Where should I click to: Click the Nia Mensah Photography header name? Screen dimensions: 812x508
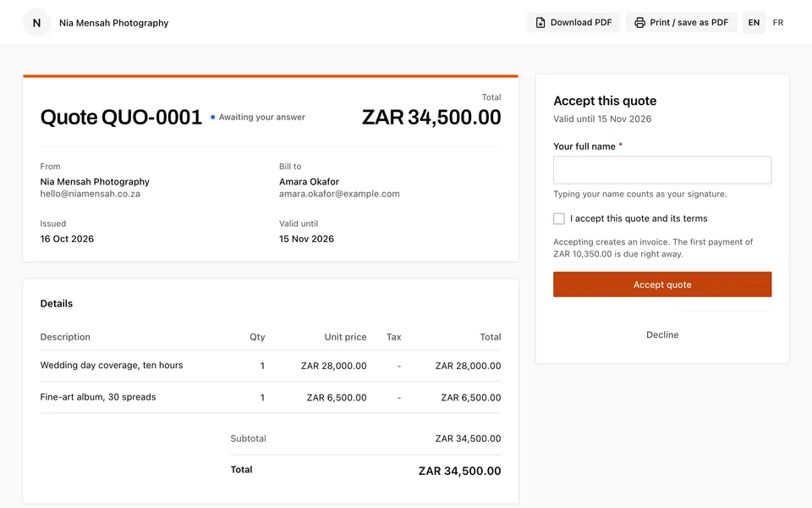114,23
